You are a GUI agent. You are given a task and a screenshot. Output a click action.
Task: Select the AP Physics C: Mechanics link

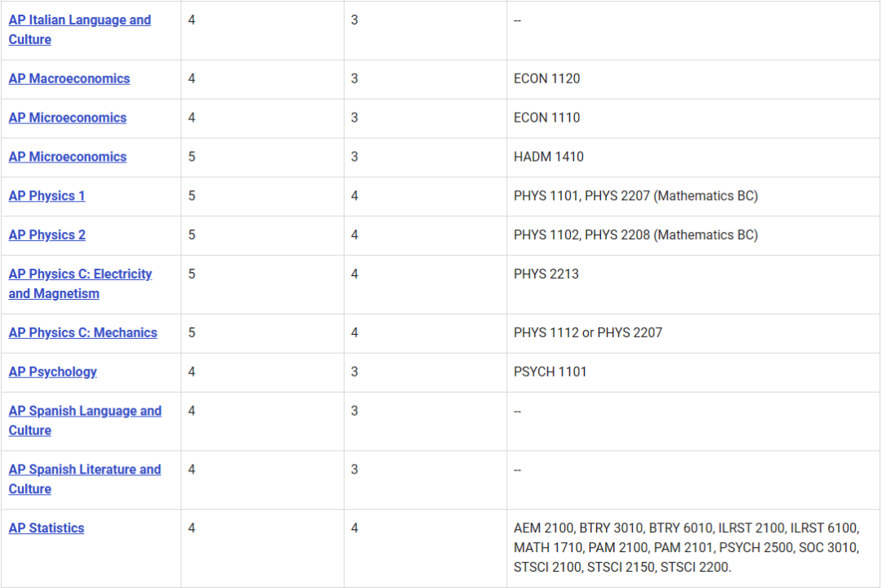[82, 334]
